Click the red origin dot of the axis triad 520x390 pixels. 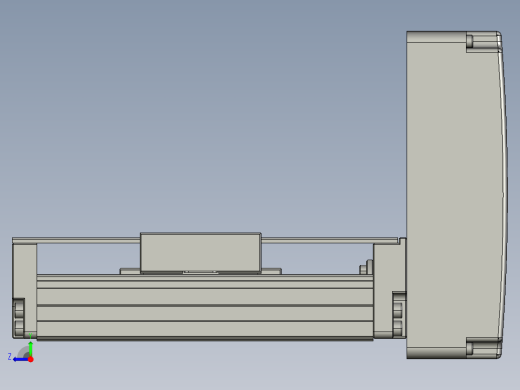pos(31,359)
